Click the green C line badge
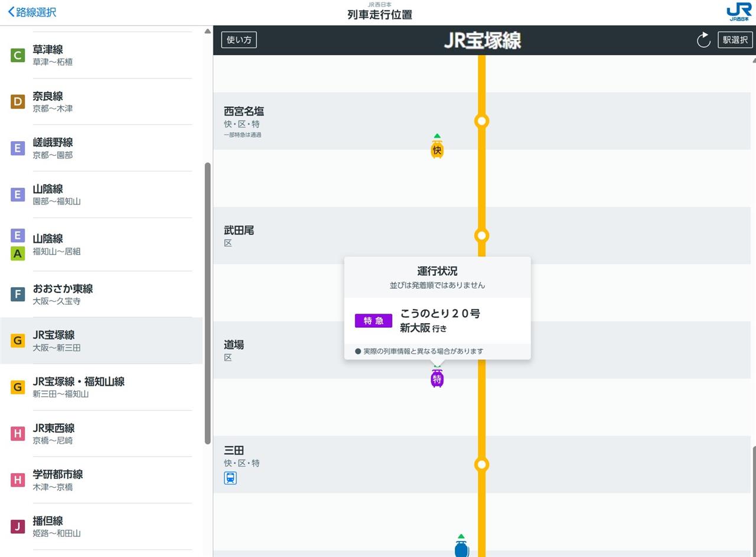756x557 pixels. point(18,56)
